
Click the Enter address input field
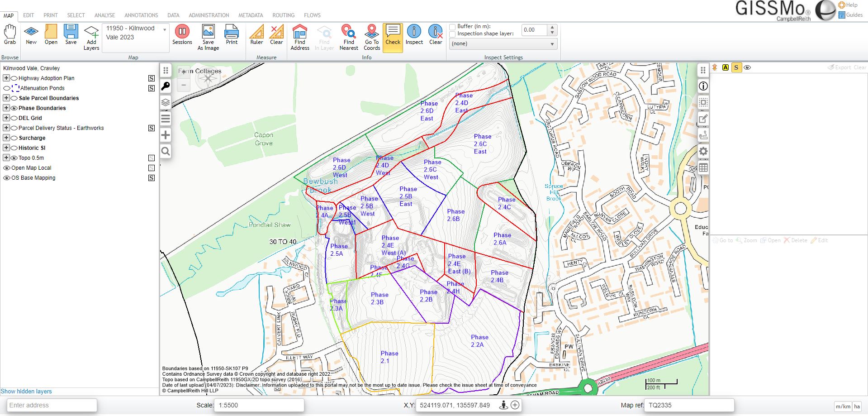pos(52,405)
